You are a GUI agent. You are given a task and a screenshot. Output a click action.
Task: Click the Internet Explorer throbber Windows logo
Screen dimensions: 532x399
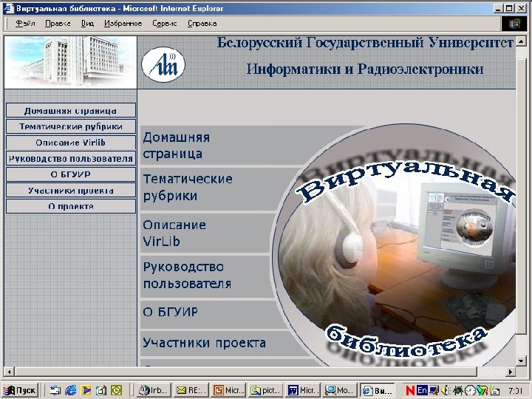[x=514, y=24]
